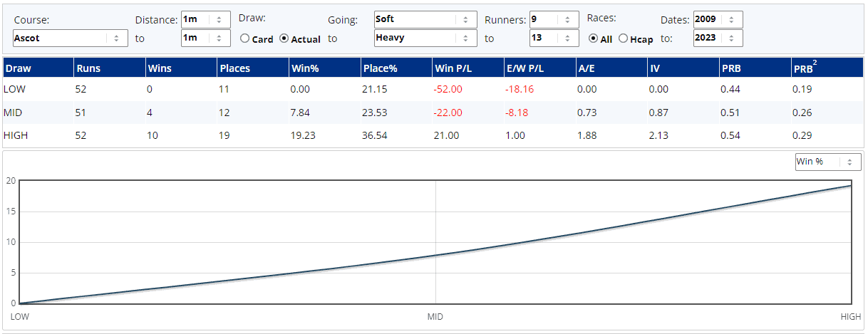Viewport: 868px width, 334px height.
Task: Open the maximum Distance 'to' dropdown
Action: pos(205,38)
